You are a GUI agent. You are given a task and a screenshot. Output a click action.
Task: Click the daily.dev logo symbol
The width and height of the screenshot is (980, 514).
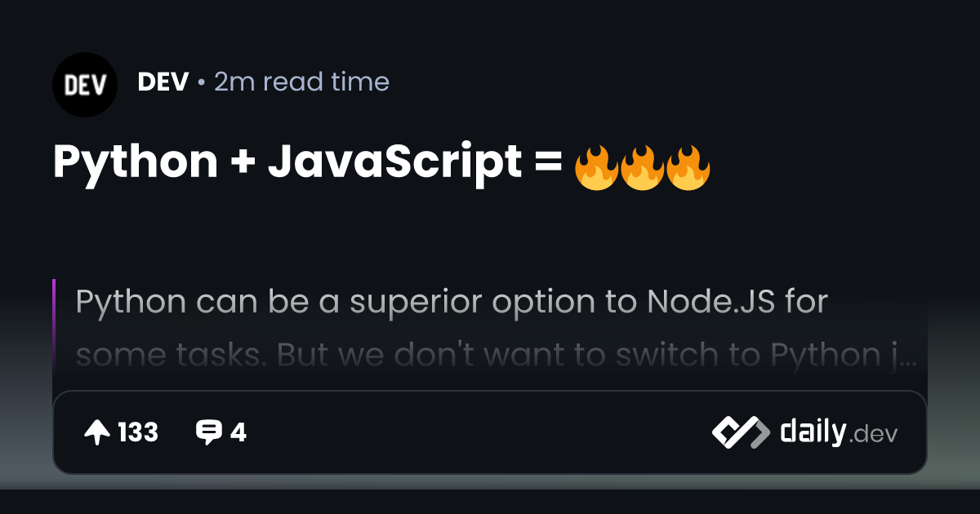(x=741, y=432)
